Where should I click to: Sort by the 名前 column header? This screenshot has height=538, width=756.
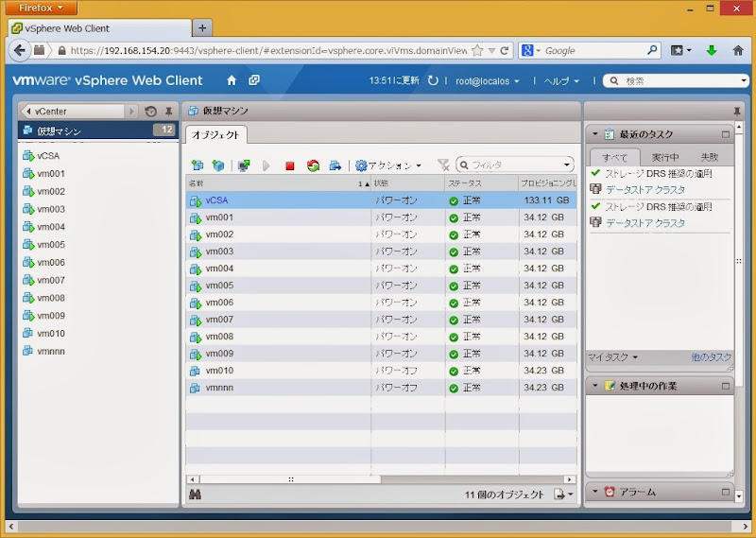click(278, 183)
